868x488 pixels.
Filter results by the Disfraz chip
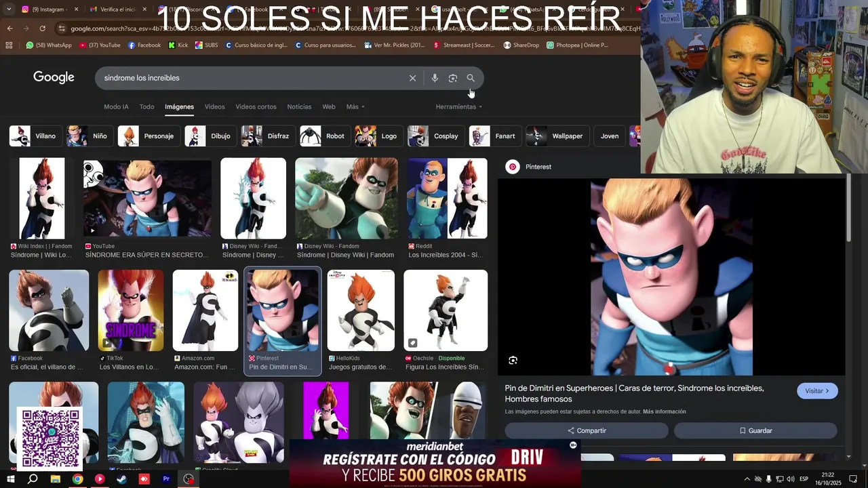(267, 136)
